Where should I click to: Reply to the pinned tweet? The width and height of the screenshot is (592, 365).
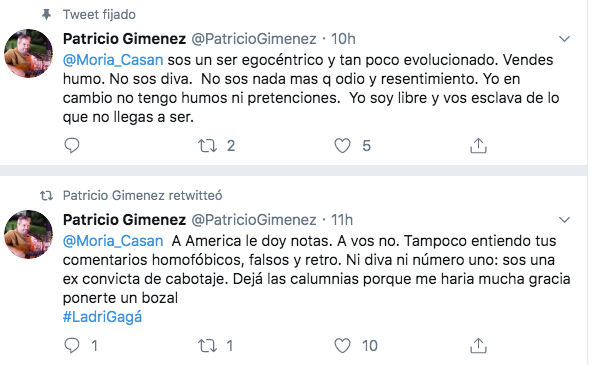[x=72, y=145]
